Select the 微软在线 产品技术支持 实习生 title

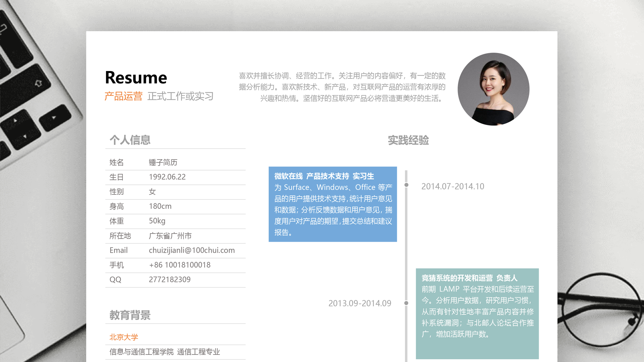coord(324,176)
